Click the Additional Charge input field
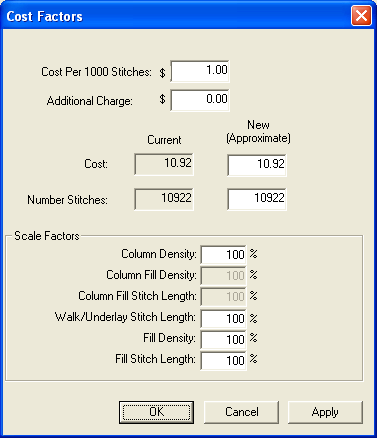 200,100
